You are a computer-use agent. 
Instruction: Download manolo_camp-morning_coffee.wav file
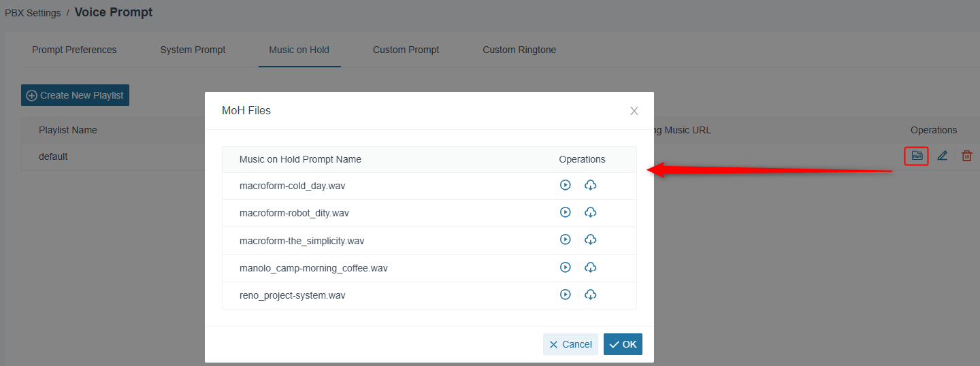click(x=591, y=267)
